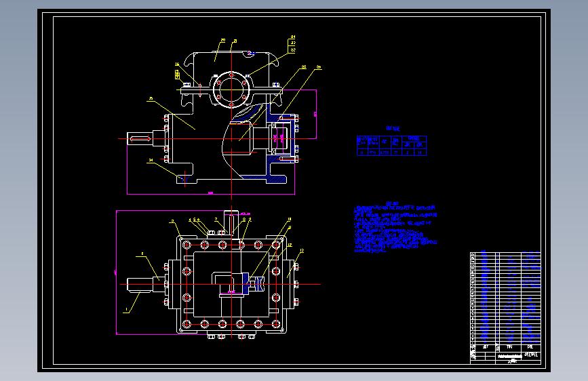
Task: Click the input shaft end in plan view
Action: pos(140,285)
